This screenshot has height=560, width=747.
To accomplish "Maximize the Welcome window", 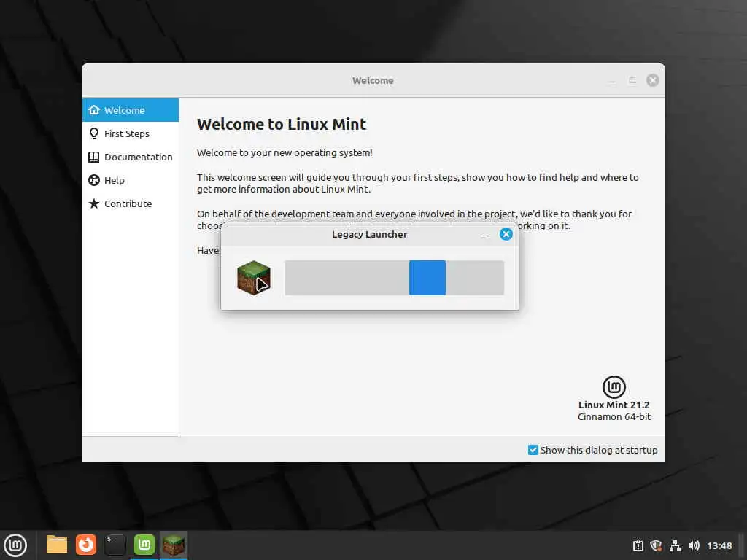I will click(632, 80).
